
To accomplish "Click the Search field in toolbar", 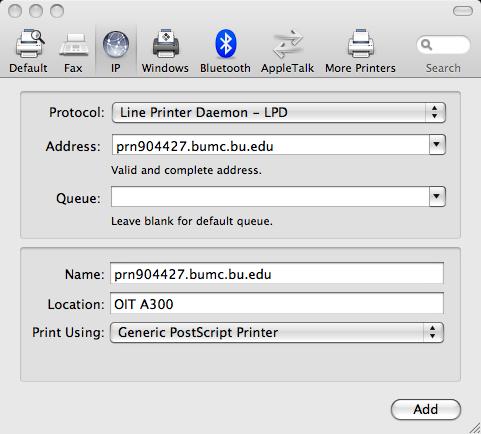I will tap(443, 45).
